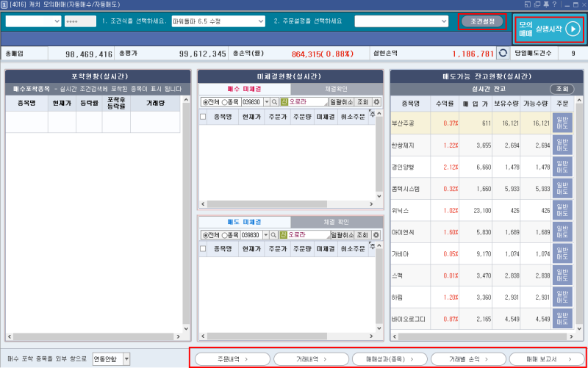Click the green 신 badge in 매수 미체결 panel
Viewport: 588px width, 368px height.
pyautogui.click(x=284, y=102)
